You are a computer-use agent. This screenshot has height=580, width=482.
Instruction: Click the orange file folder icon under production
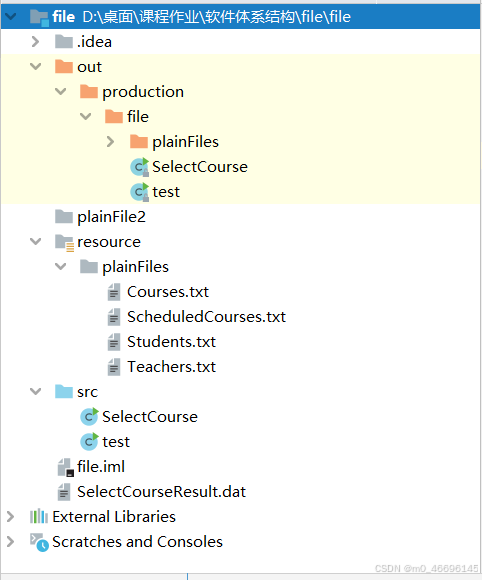pyautogui.click(x=114, y=117)
